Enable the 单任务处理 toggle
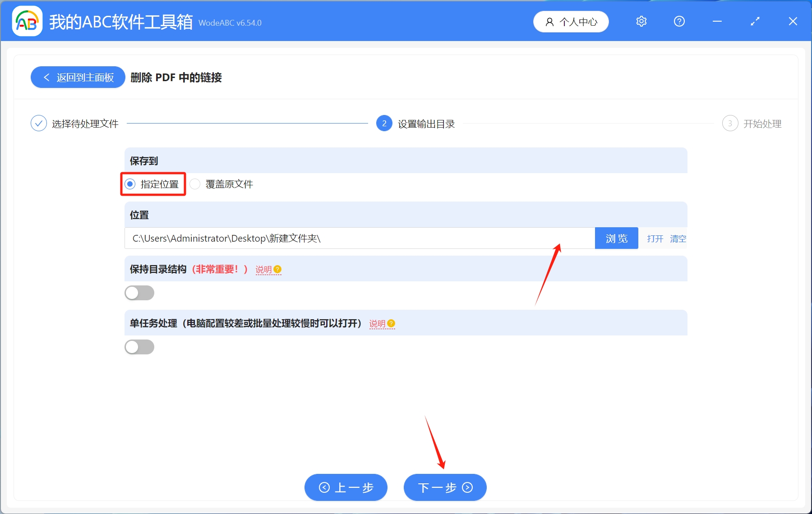Screen dimensions: 812x514 (x=139, y=347)
